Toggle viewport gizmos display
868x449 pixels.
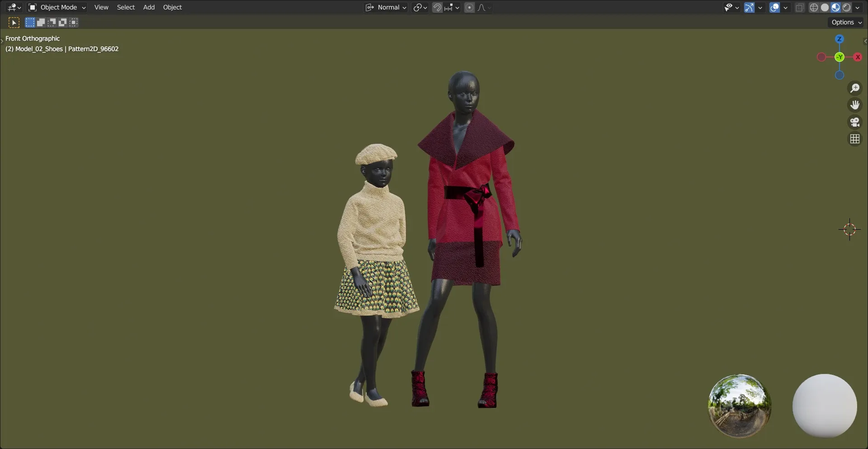pos(749,7)
